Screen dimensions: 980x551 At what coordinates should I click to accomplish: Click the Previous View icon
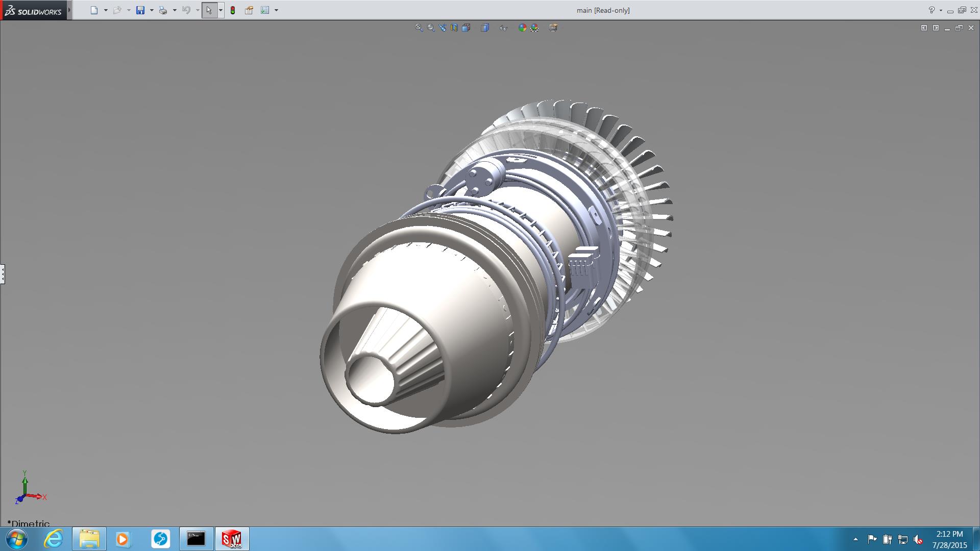tap(443, 28)
